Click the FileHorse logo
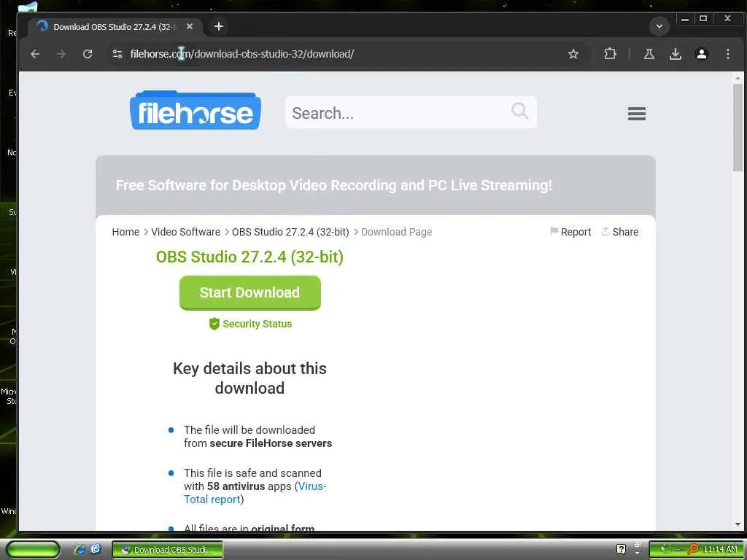Image resolution: width=747 pixels, height=560 pixels. (196, 111)
